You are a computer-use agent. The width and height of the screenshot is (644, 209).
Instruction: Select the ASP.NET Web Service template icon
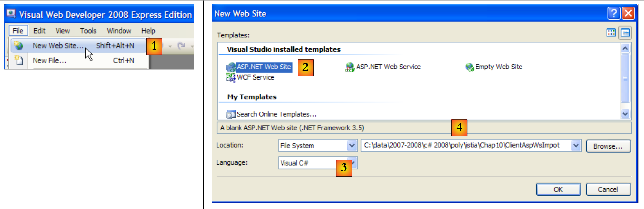[350, 67]
